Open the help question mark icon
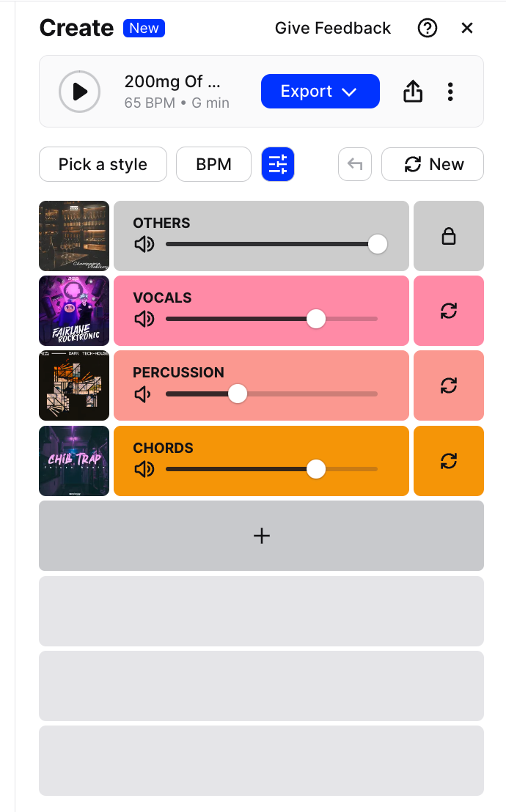Screen dimensions: 506x812 click(x=428, y=28)
